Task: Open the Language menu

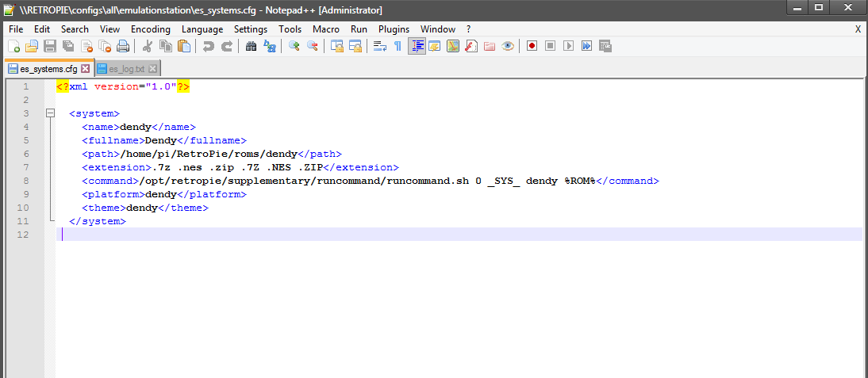Action: tap(202, 29)
